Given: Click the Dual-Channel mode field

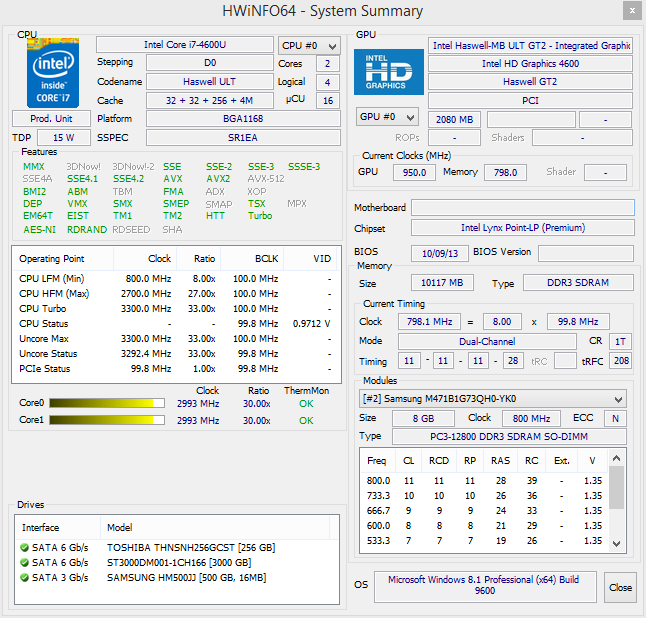Looking at the screenshot, I should (x=487, y=342).
